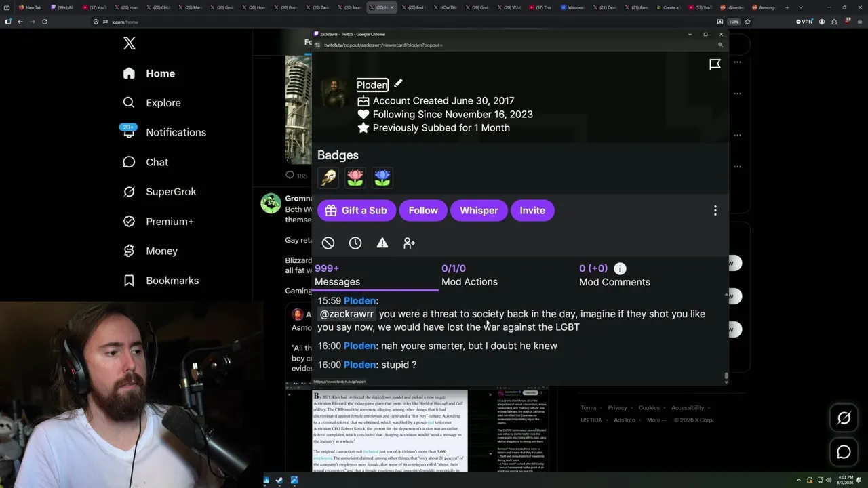
Task: Switch to the Mod Comments tab
Action: pos(614,275)
